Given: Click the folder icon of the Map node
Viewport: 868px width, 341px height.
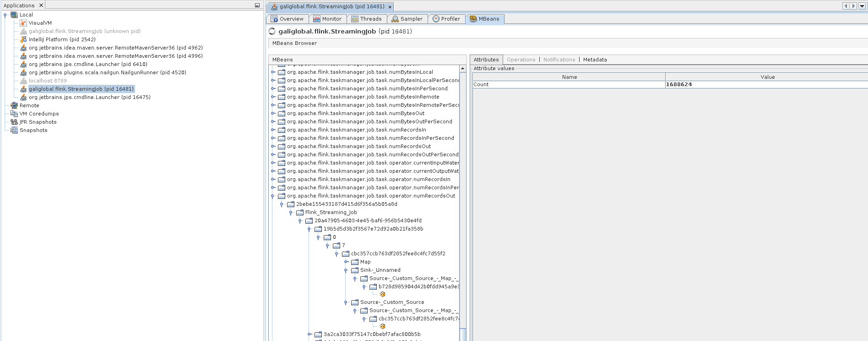Looking at the screenshot, I should click(355, 262).
